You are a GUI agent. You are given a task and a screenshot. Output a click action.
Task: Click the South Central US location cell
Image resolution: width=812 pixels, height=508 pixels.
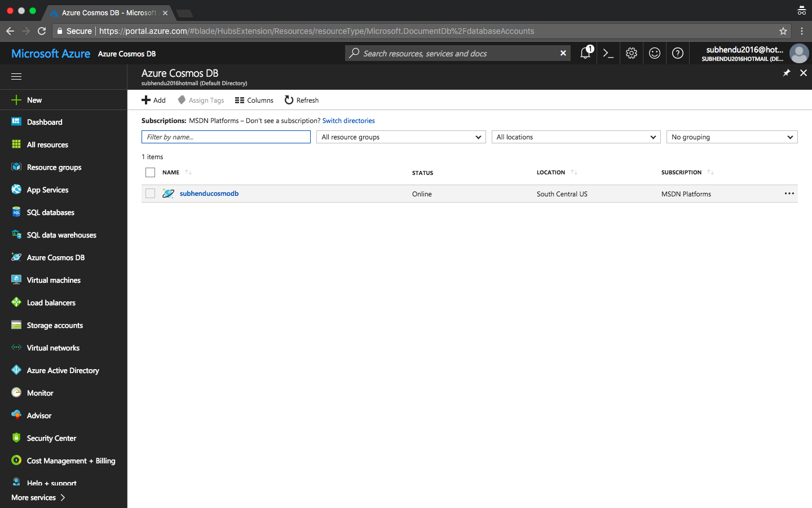click(562, 194)
